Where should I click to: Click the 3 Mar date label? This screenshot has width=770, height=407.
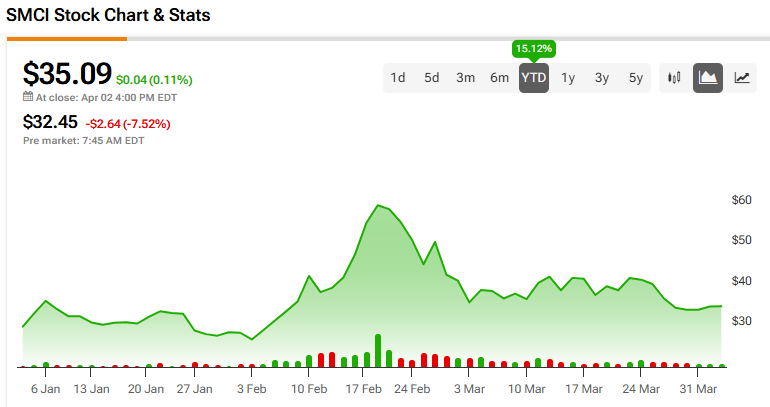468,389
